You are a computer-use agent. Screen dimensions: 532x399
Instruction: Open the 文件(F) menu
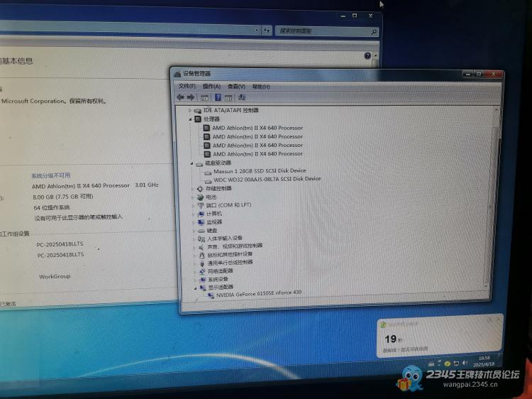[x=187, y=86]
